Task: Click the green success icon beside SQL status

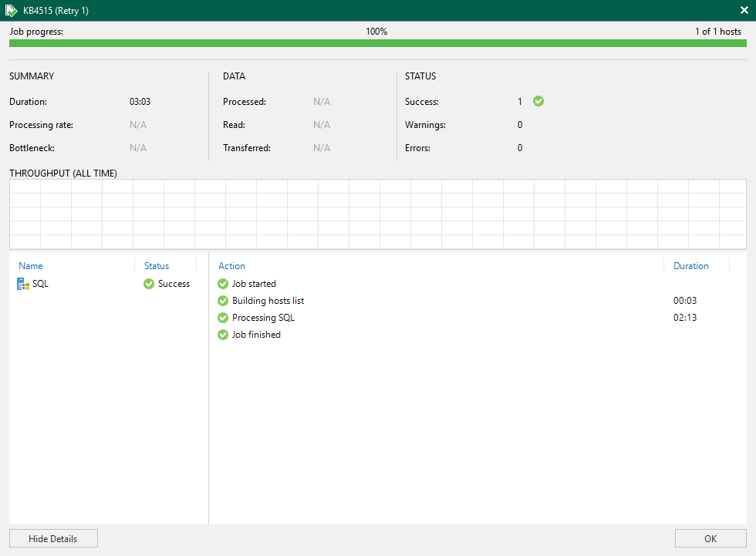Action: (149, 284)
